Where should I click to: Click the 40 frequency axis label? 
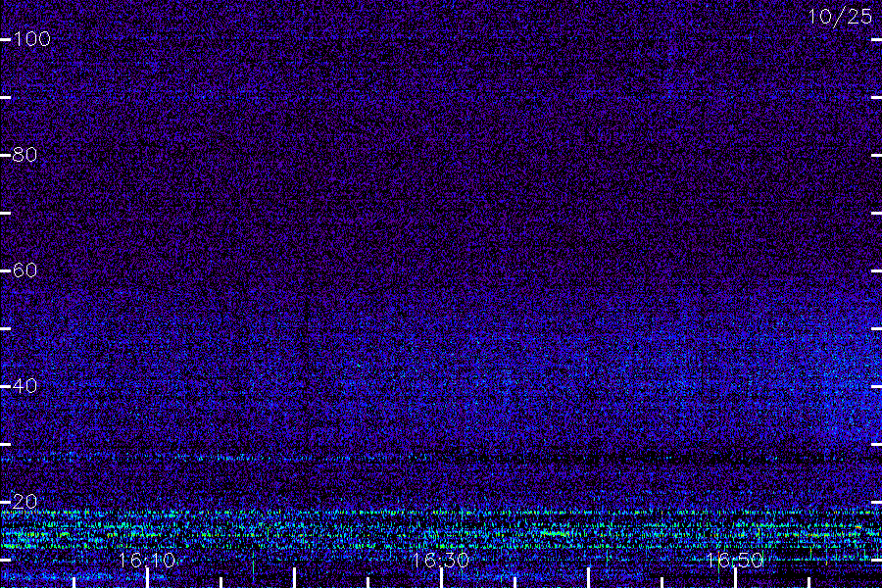(x=24, y=386)
